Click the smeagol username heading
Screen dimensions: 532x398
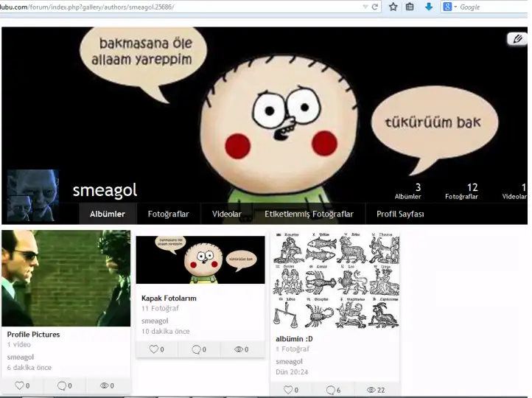105,190
